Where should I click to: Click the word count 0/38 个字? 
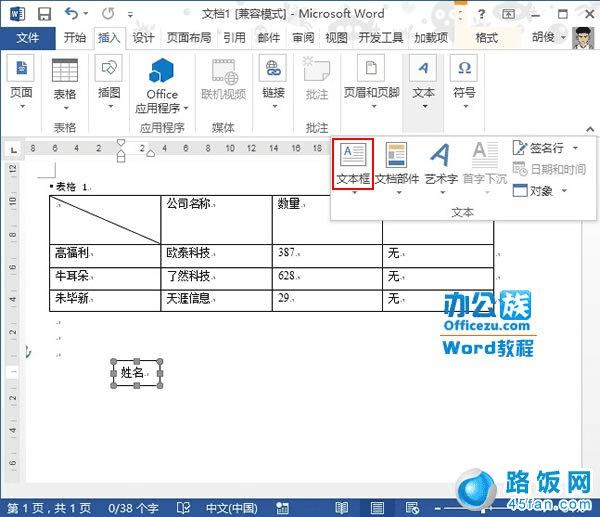coord(133,508)
